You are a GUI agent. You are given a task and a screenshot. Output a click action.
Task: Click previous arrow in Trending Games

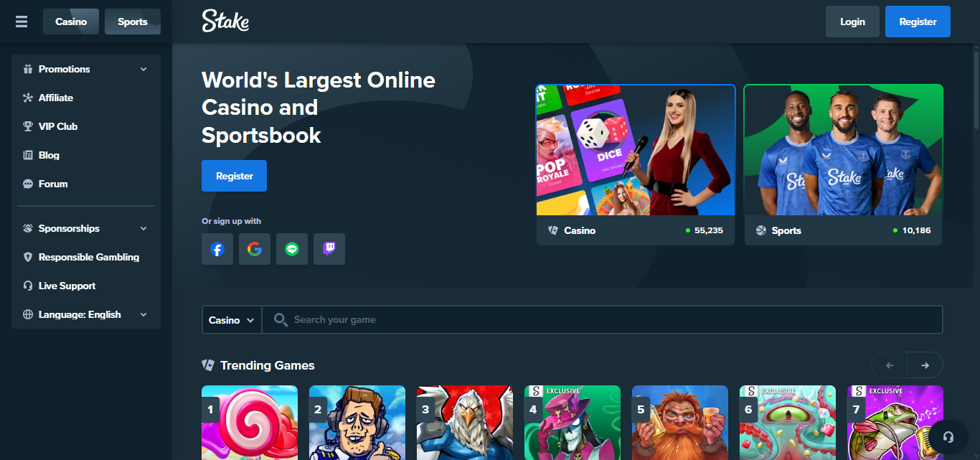(890, 365)
